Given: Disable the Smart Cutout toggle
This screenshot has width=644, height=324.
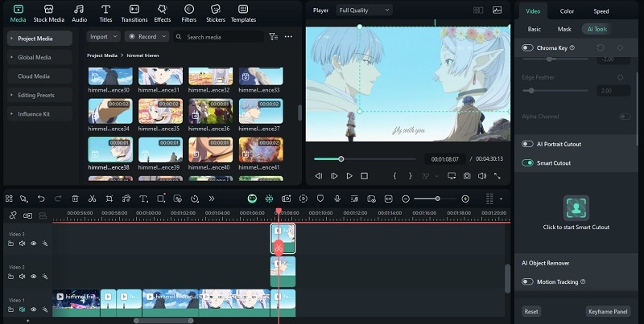Looking at the screenshot, I should (527, 163).
